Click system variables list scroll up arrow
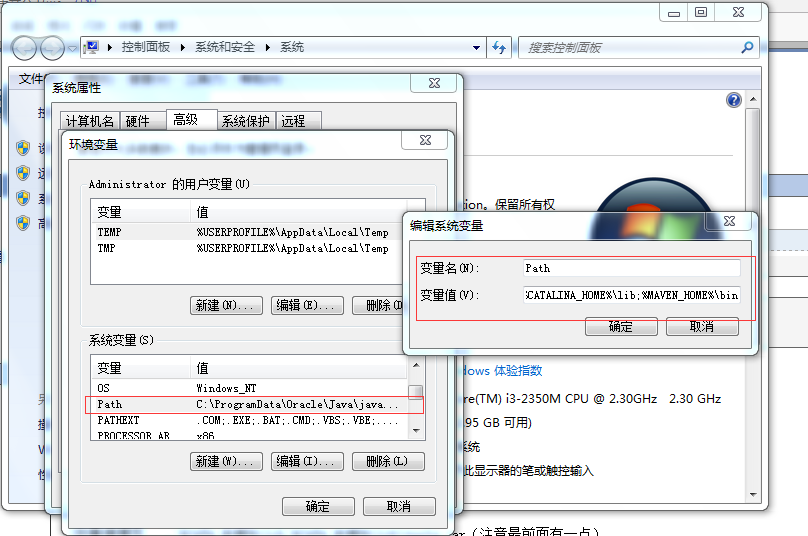This screenshot has width=808, height=536. (x=416, y=365)
